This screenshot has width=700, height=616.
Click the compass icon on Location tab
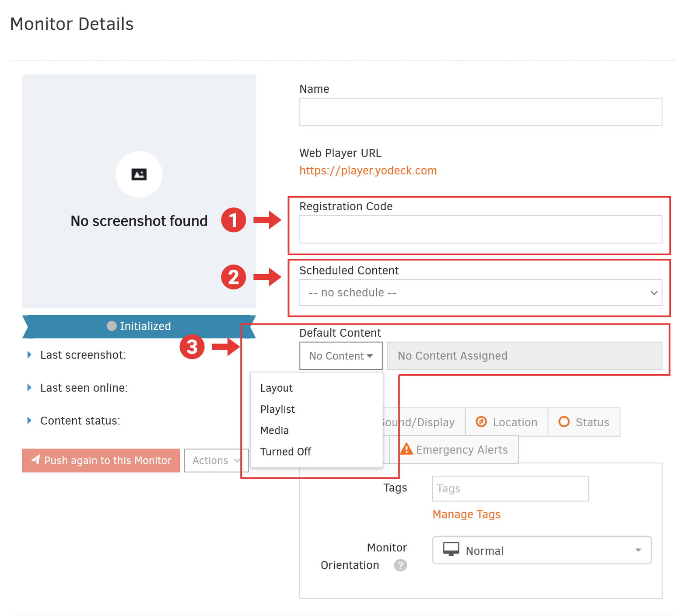[481, 421]
